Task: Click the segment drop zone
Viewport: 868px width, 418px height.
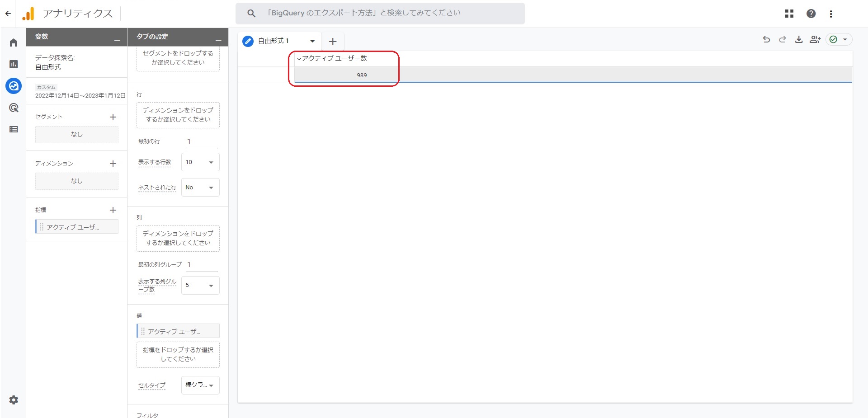Action: tap(178, 59)
